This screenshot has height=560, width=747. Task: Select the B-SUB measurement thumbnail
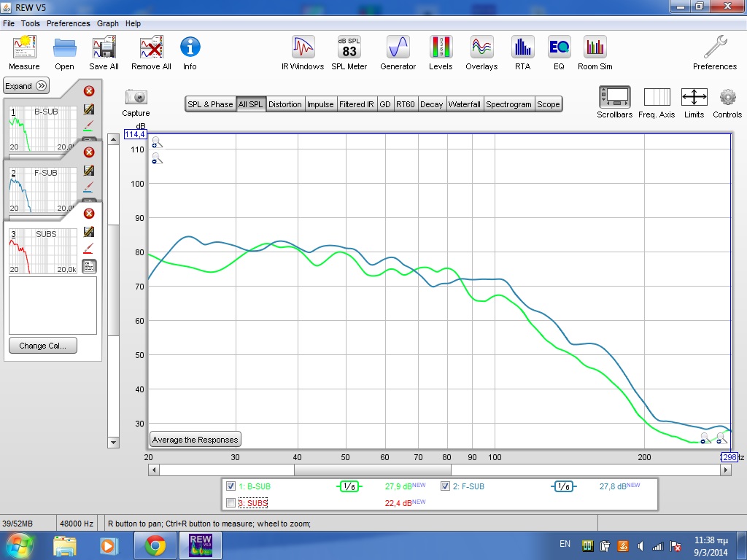point(43,128)
